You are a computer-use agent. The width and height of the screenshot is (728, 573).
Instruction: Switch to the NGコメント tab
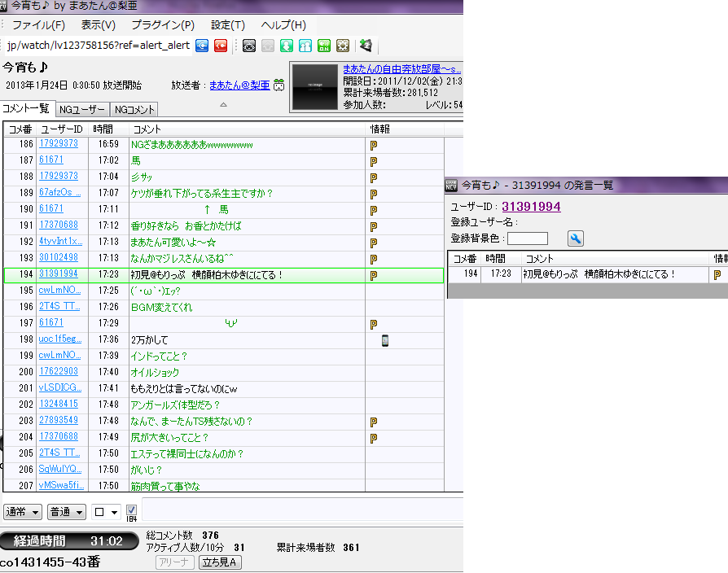coord(134,110)
